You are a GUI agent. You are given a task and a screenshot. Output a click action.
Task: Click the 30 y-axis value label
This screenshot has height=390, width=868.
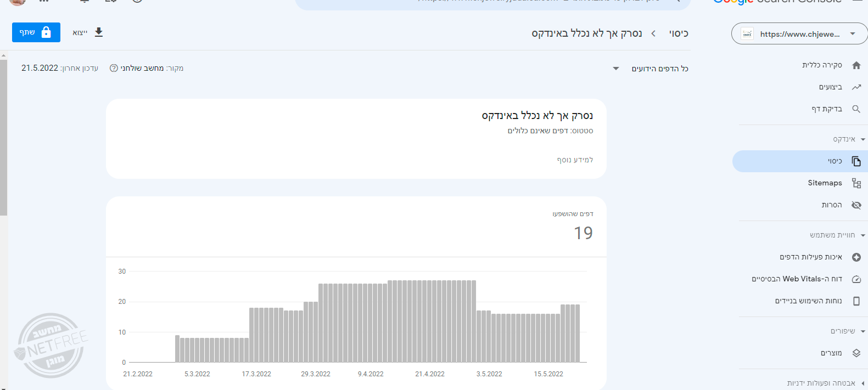point(122,272)
